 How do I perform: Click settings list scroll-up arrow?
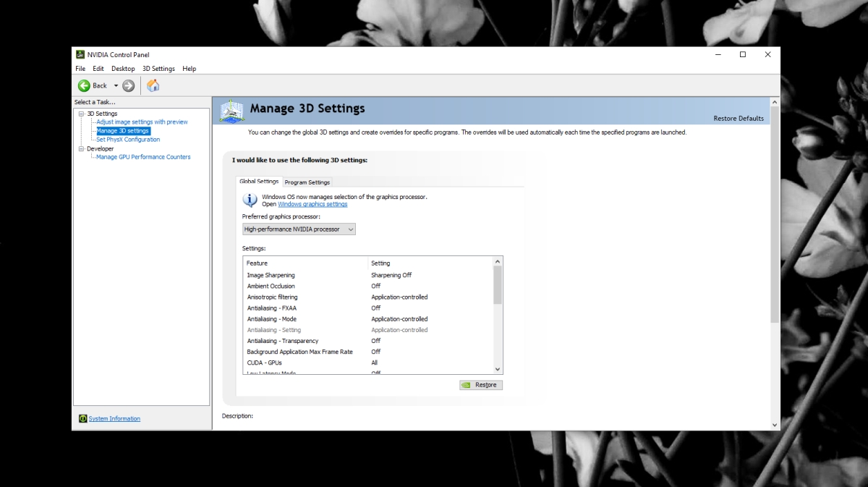498,261
